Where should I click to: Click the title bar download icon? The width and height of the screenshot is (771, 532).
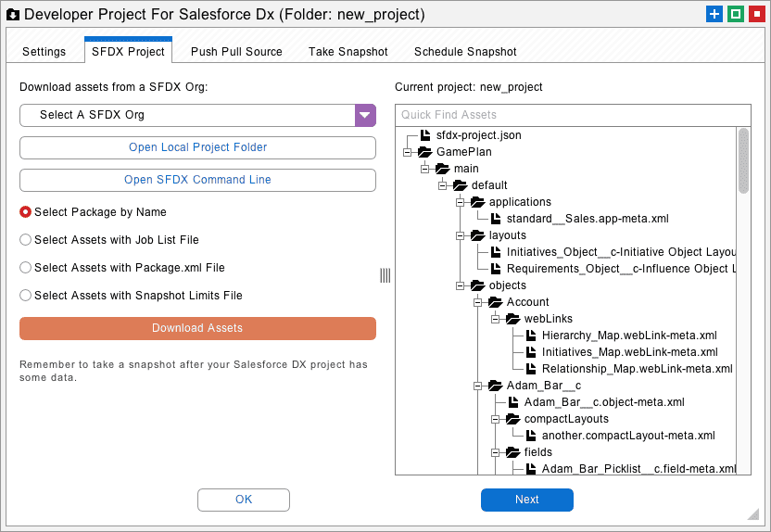coord(13,15)
